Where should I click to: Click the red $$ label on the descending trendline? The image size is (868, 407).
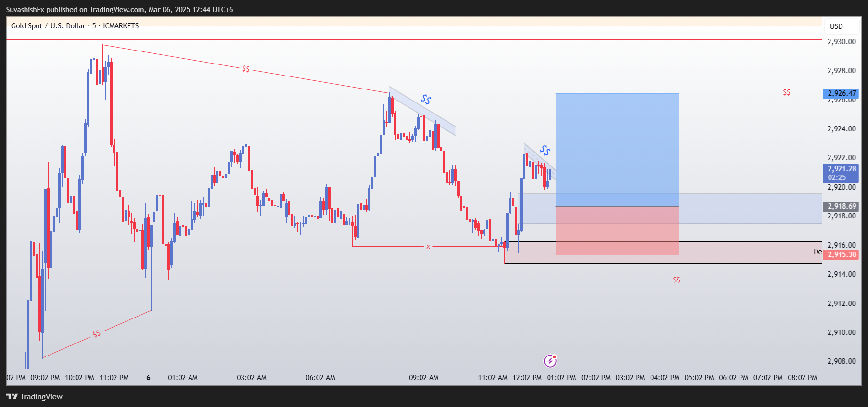point(246,69)
